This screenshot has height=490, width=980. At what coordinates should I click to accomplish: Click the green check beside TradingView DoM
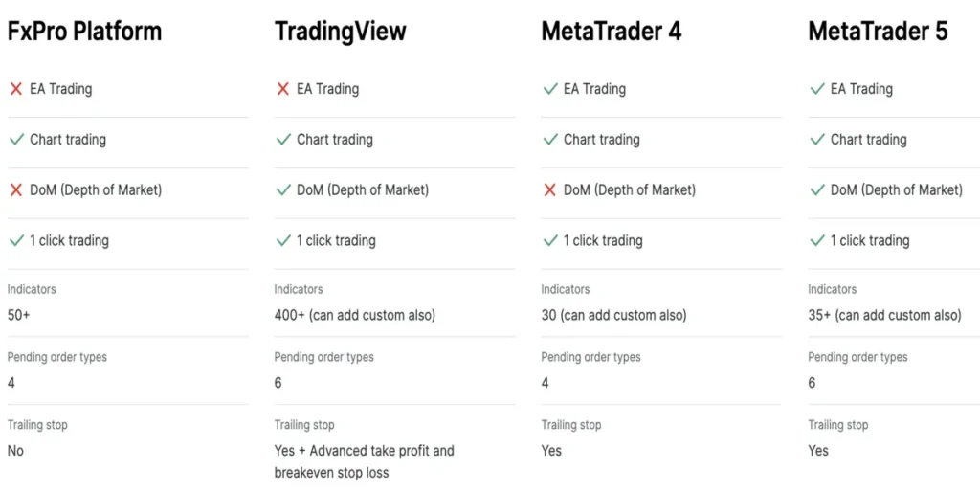tap(283, 190)
